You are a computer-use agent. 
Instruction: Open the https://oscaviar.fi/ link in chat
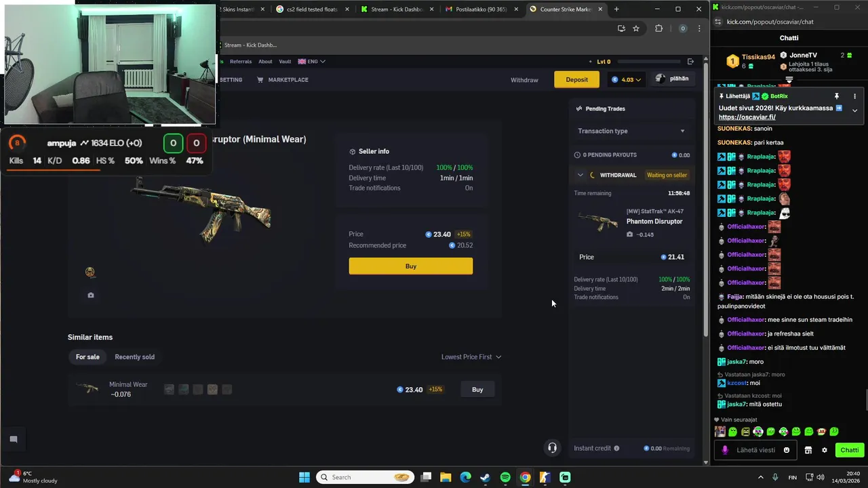tap(747, 117)
